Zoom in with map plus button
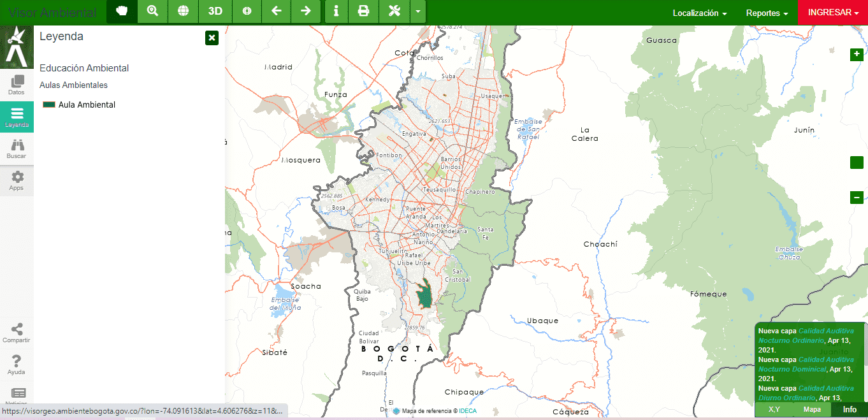The image size is (868, 420). pos(857,54)
